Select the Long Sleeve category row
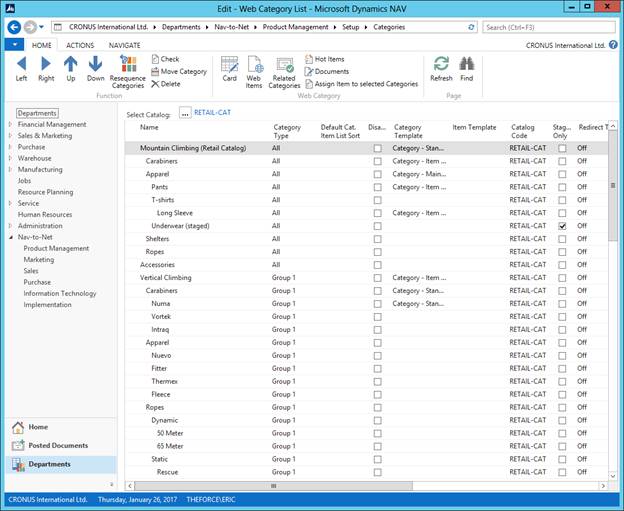Viewport: 624px width, 511px height. pyautogui.click(x=366, y=213)
